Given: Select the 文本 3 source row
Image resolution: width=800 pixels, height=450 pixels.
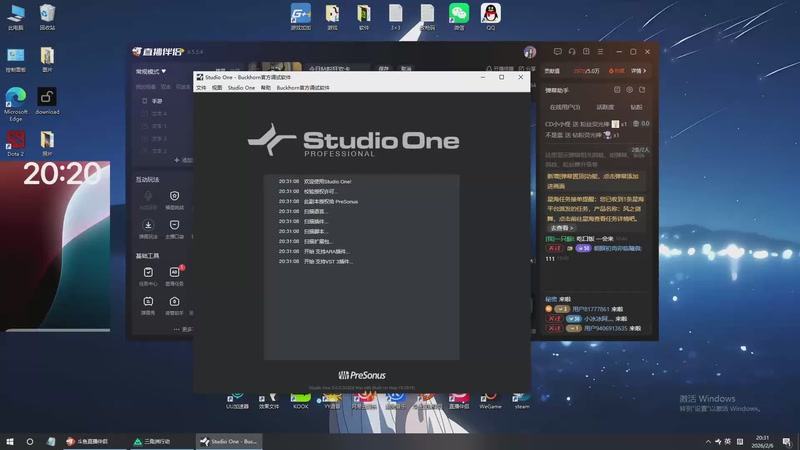Looking at the screenshot, I should (159, 138).
